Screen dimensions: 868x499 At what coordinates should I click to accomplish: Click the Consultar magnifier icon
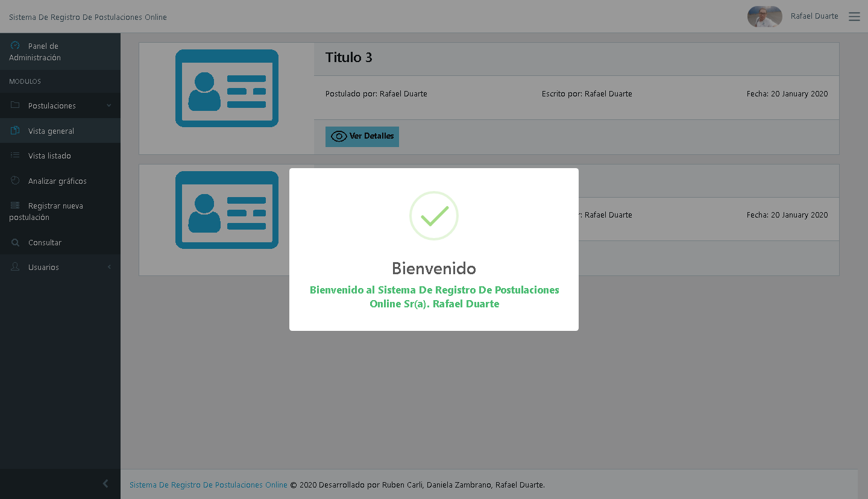point(15,242)
